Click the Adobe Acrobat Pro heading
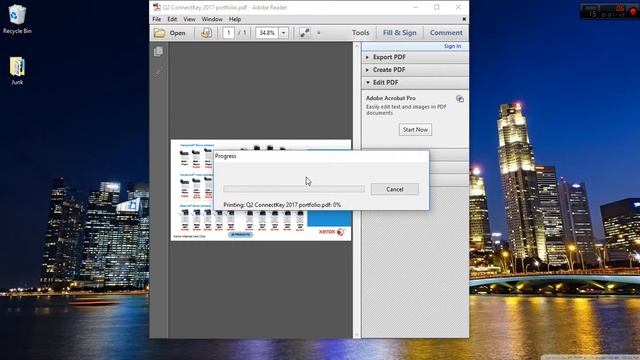Screen dimensions: 640x360 (x=391, y=98)
